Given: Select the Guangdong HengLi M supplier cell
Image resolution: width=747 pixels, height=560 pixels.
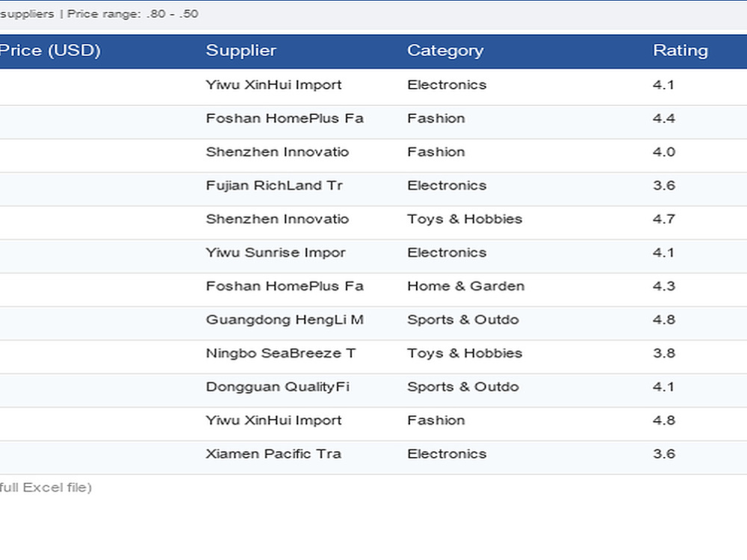Looking at the screenshot, I should tap(285, 320).
